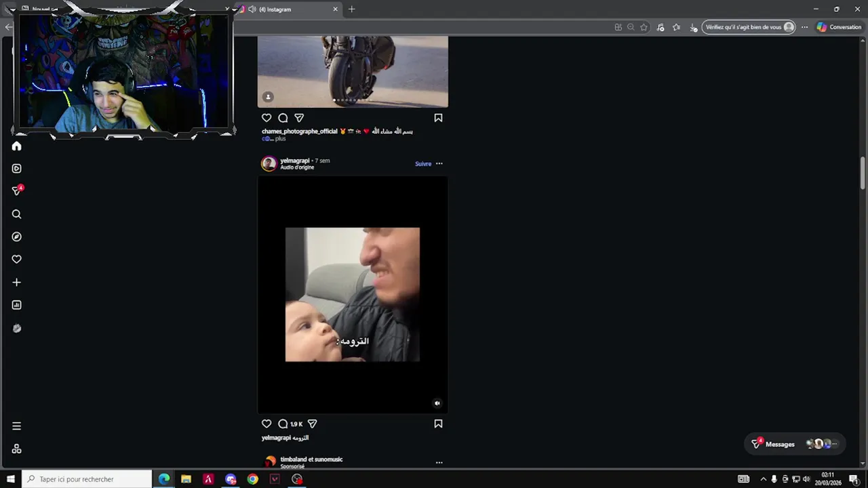Open the Audio d'origine link
This screenshot has height=488, width=868.
(297, 167)
